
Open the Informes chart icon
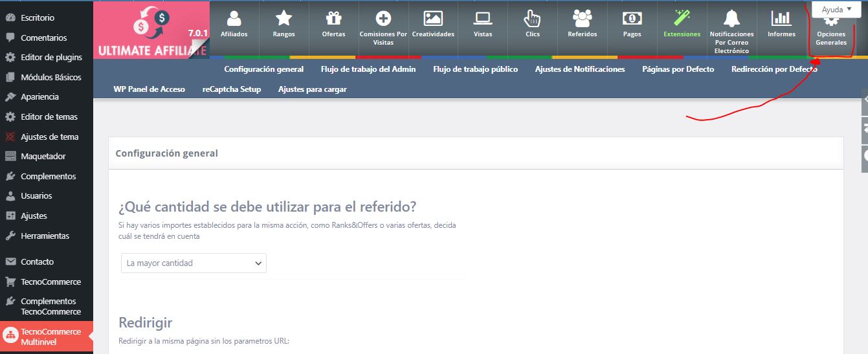[x=781, y=18]
